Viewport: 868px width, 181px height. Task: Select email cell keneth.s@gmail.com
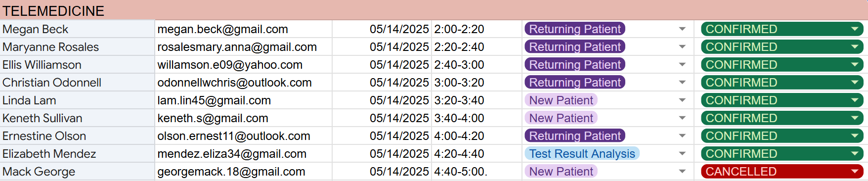pos(244,118)
